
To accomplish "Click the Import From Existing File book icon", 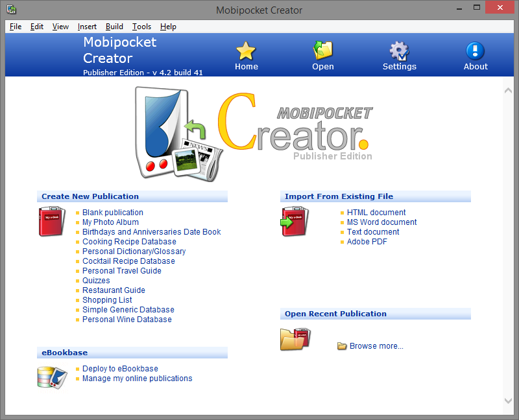I will pyautogui.click(x=295, y=221).
